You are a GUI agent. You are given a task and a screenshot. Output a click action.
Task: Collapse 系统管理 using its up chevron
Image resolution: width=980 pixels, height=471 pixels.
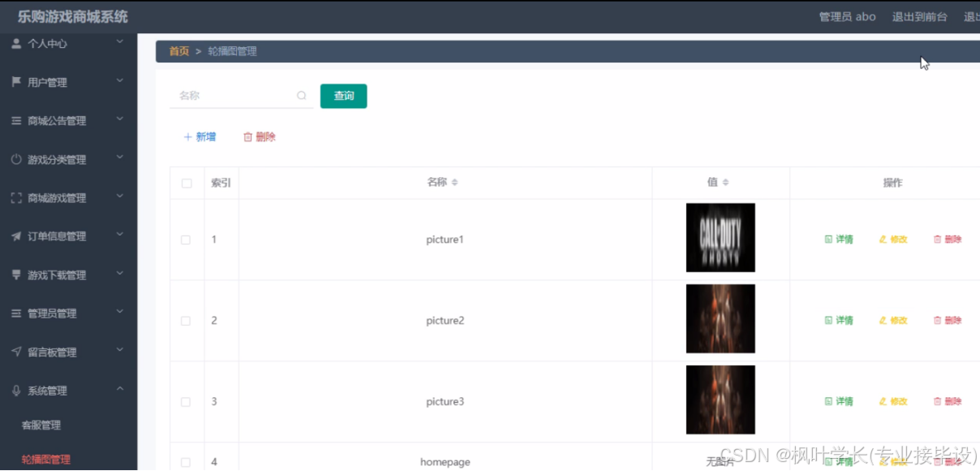tap(119, 389)
